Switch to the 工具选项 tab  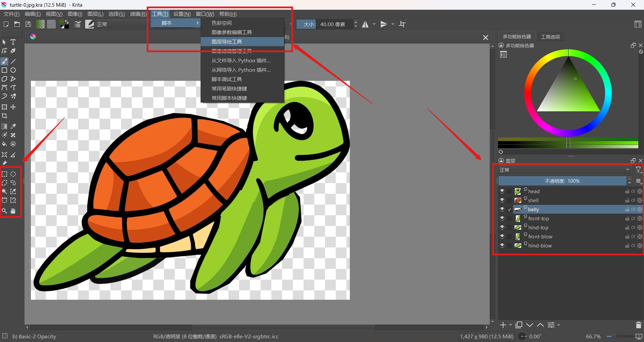click(550, 37)
